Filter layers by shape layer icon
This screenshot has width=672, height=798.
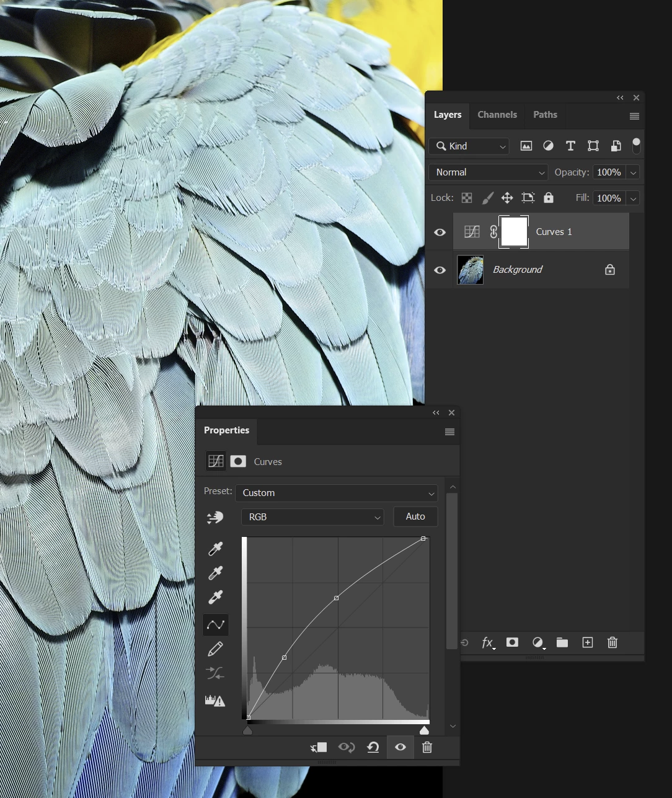tap(593, 146)
